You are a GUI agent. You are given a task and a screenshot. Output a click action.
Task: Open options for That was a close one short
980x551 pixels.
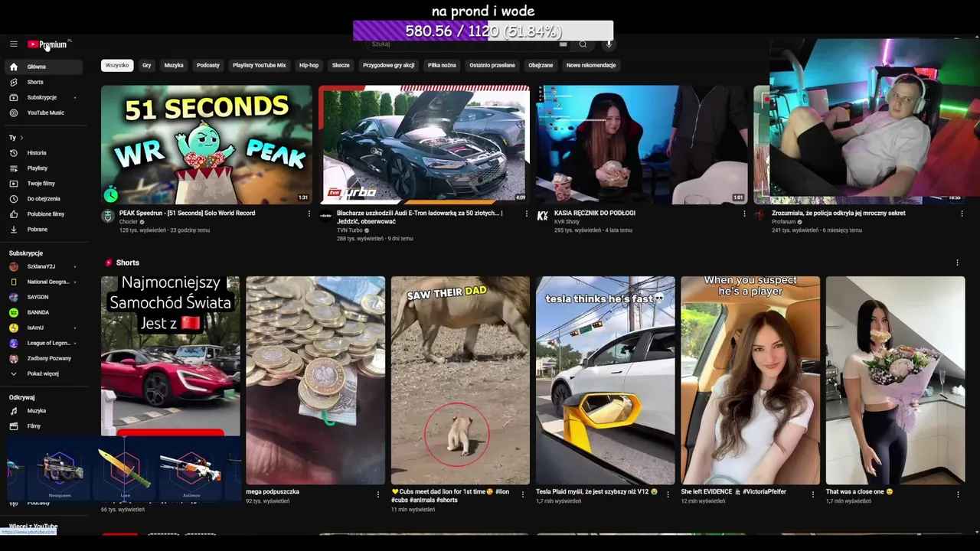click(x=958, y=494)
